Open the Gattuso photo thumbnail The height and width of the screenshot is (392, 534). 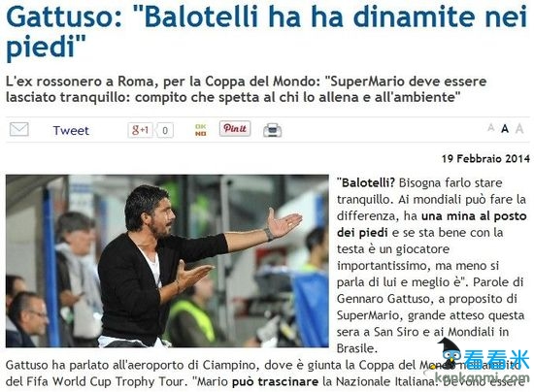coord(167,261)
